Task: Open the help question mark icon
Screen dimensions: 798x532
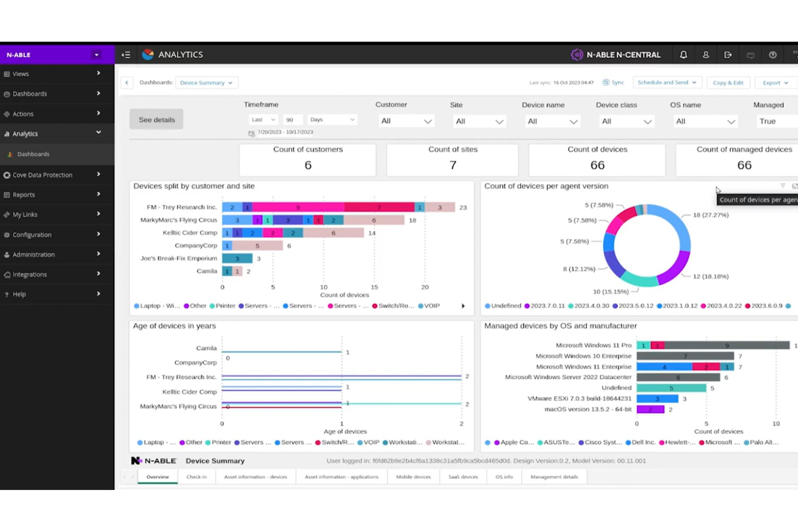Action: [x=773, y=55]
